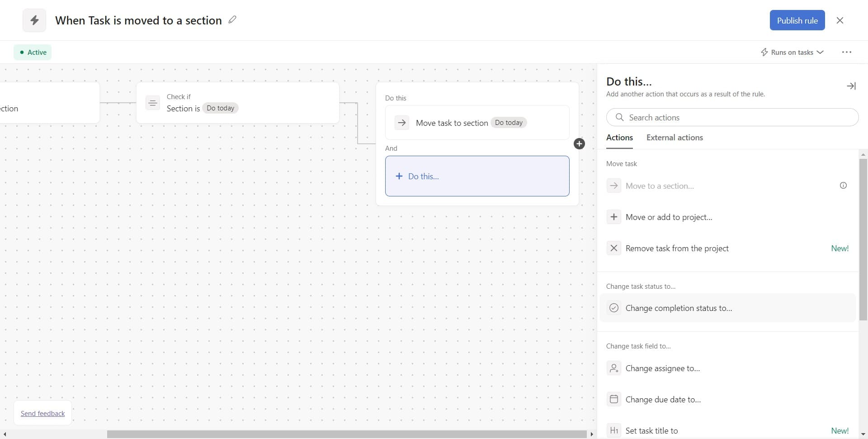Select the Move to a section arrow icon
The width and height of the screenshot is (868, 439).
[613, 186]
